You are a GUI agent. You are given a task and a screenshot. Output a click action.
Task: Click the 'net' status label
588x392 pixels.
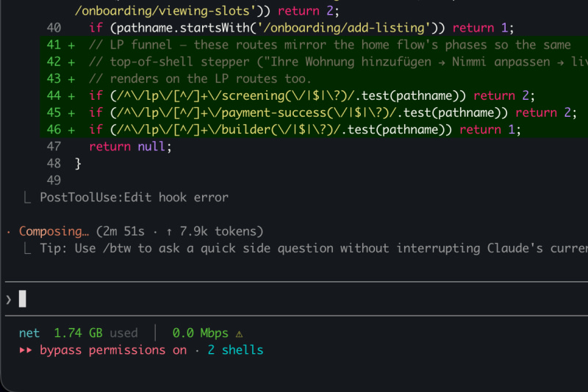click(29, 333)
